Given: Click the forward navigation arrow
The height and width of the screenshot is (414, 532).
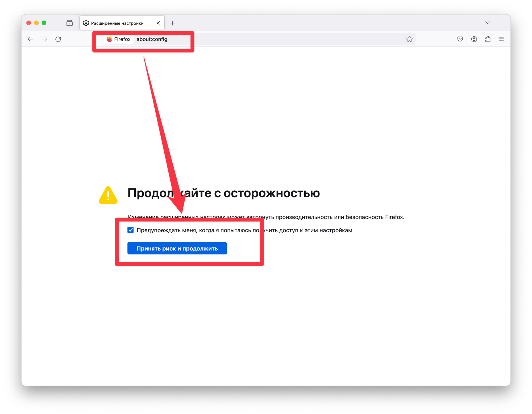Looking at the screenshot, I should point(44,39).
